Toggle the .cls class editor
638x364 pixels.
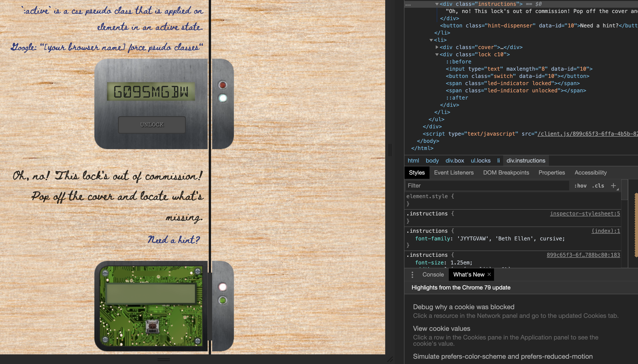[598, 186]
